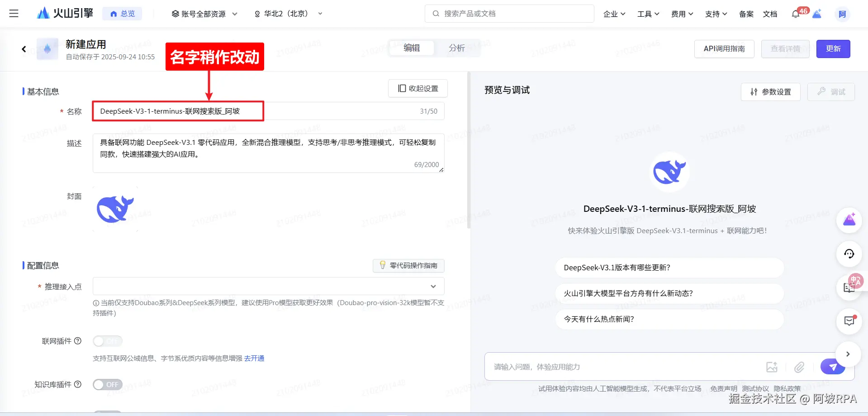Open the customer service headset icon

coord(849,253)
